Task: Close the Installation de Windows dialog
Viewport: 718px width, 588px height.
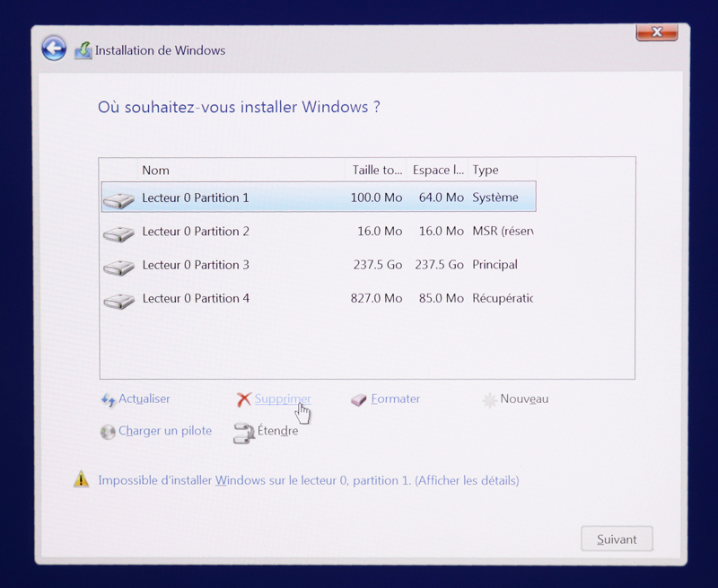Action: pos(657,32)
